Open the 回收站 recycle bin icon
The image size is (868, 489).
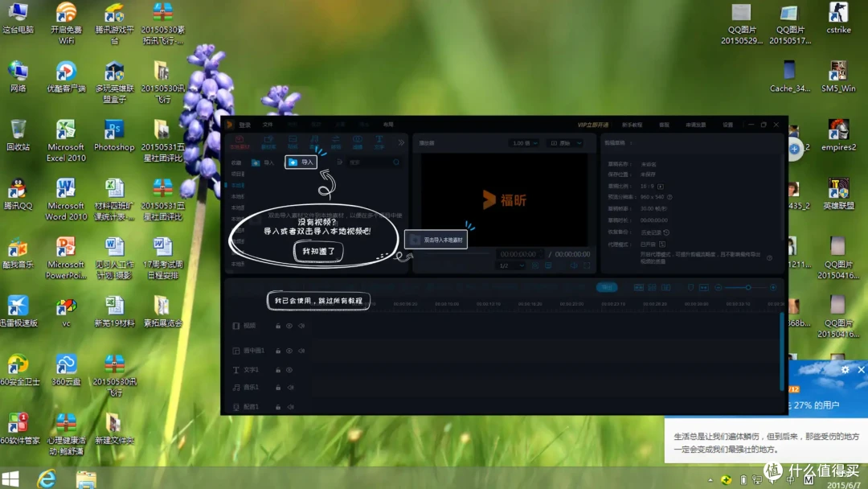18,136
